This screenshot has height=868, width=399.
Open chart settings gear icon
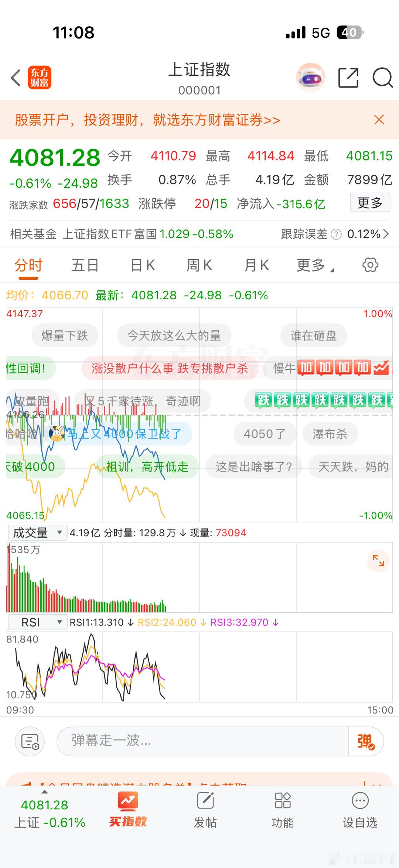point(370,265)
